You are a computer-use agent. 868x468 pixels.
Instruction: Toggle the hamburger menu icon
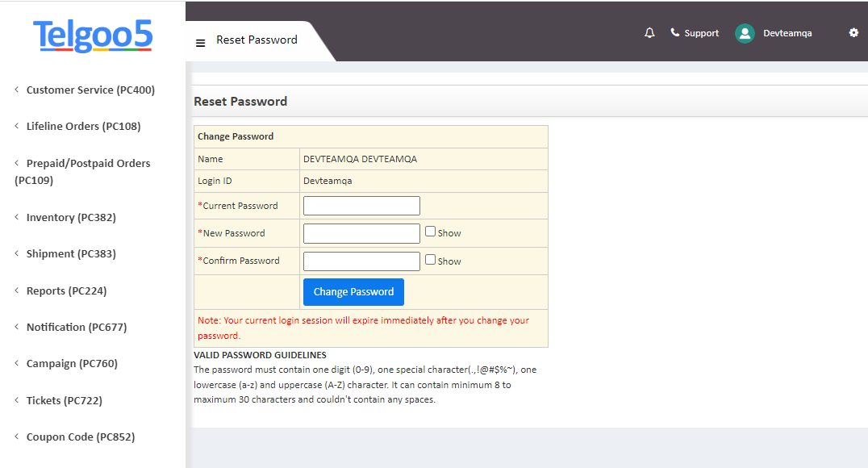[201, 43]
